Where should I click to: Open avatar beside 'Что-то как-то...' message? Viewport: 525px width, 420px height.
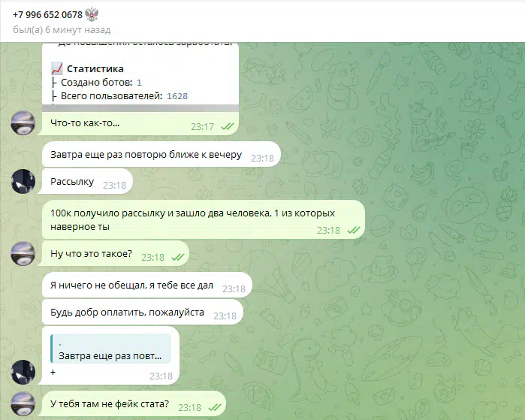click(23, 122)
